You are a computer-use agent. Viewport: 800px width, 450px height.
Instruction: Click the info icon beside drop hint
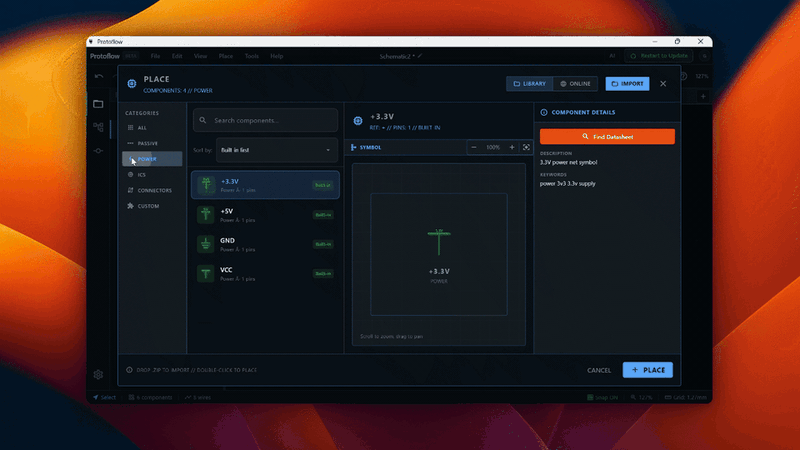[x=129, y=370]
